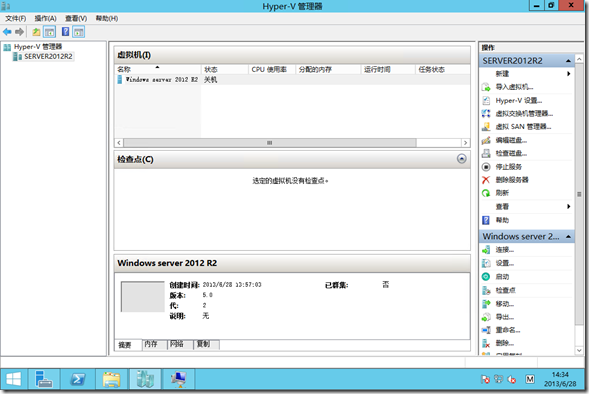The height and width of the screenshot is (394, 589).
Task: Click the 关机 status cell
Action: 210,80
